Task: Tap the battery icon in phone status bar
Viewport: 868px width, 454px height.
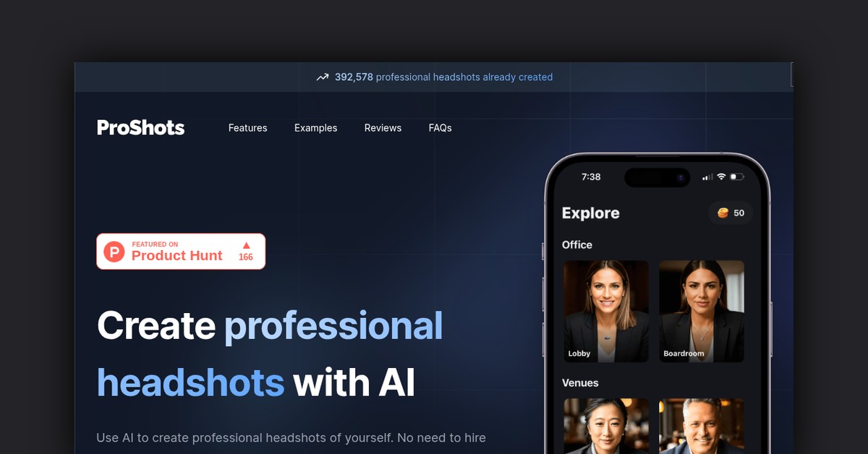Action: pos(737,176)
